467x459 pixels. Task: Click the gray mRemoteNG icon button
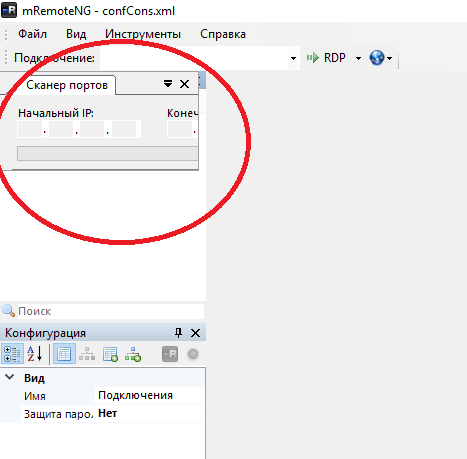170,354
